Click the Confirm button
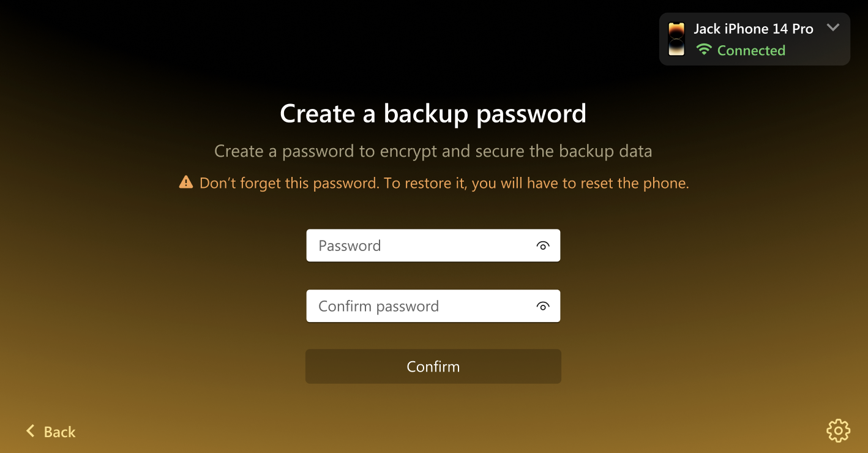Screen dimensions: 868x453 433,366
